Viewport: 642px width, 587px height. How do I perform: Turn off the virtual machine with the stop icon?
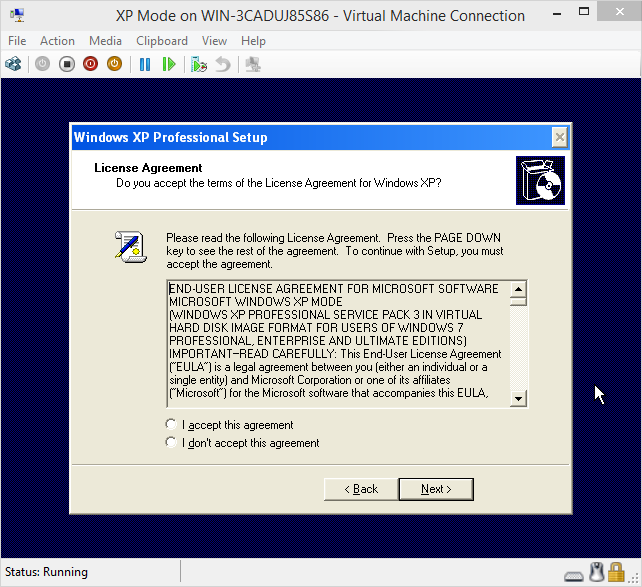(x=67, y=64)
